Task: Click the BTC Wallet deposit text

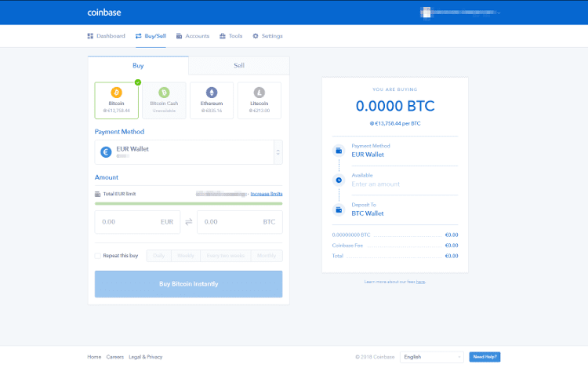Action: tap(368, 213)
